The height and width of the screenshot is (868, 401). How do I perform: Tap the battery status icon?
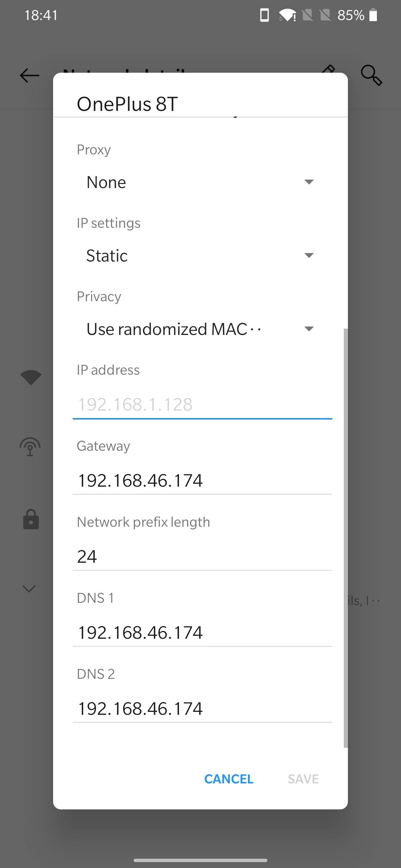click(373, 15)
